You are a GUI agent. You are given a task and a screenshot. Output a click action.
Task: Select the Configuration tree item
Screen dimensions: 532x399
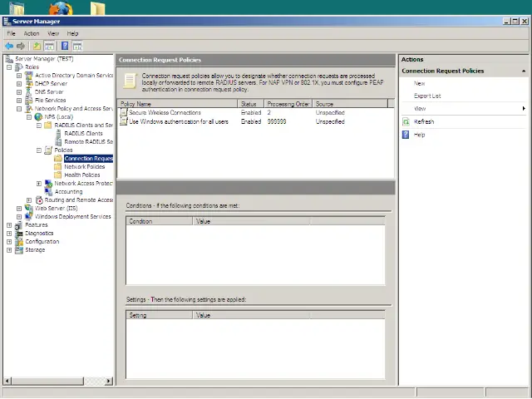(x=42, y=242)
